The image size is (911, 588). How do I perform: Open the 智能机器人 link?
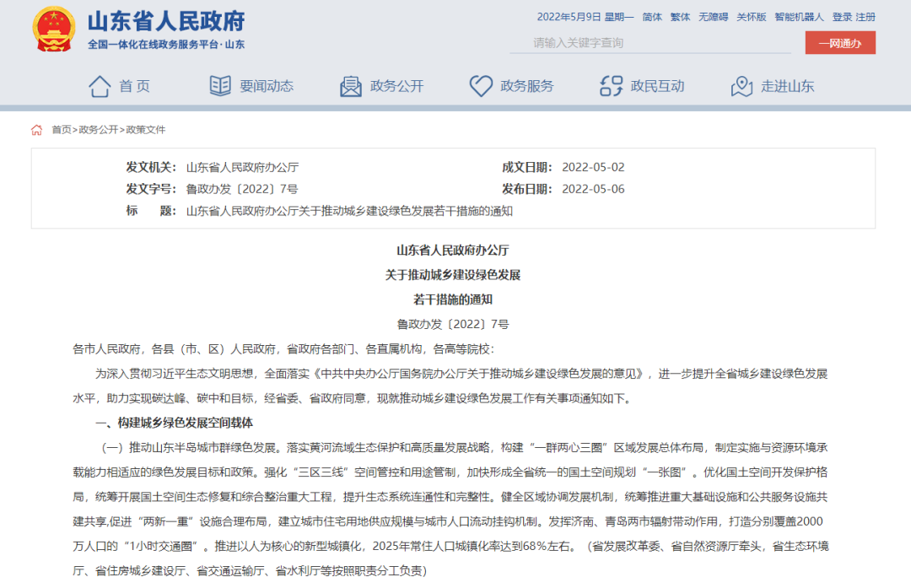[799, 17]
